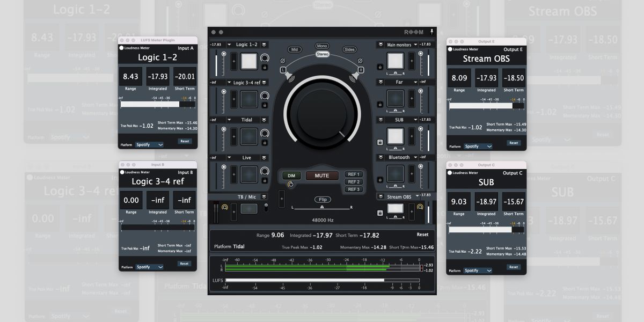Image resolution: width=644 pixels, height=322 pixels.
Task: Click the lock icon for Logic 3-4 ref input
Action: (264, 105)
